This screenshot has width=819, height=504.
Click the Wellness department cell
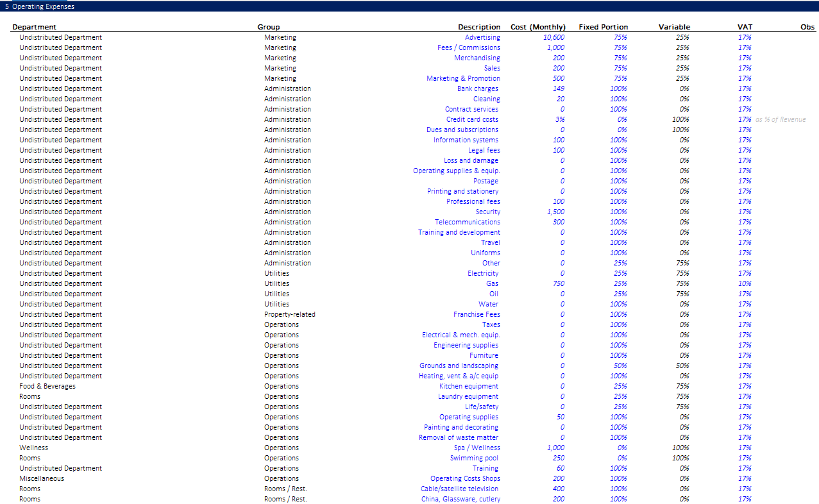click(x=33, y=448)
